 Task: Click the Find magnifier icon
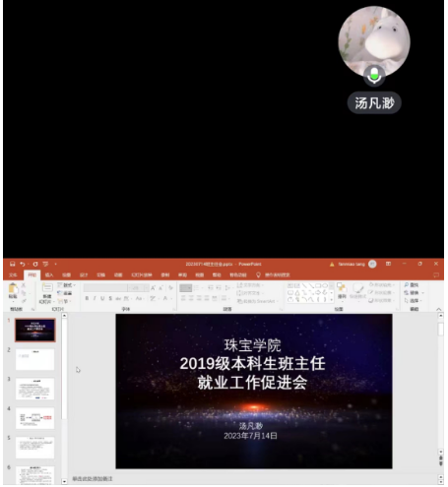tap(407, 285)
